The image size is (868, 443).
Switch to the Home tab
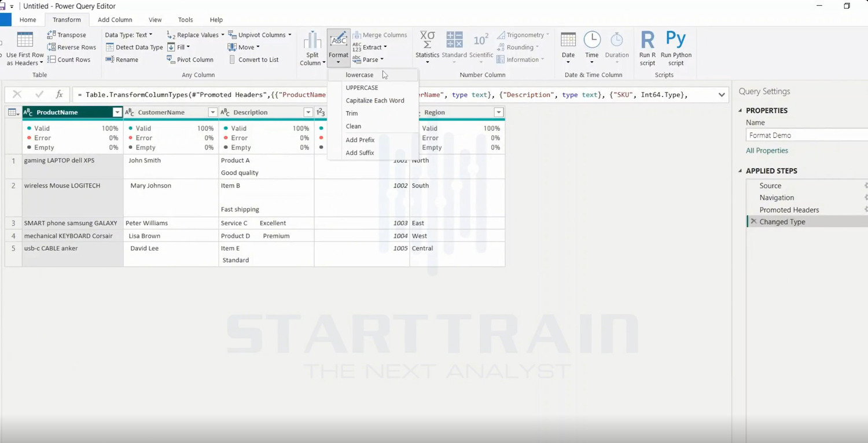(28, 20)
